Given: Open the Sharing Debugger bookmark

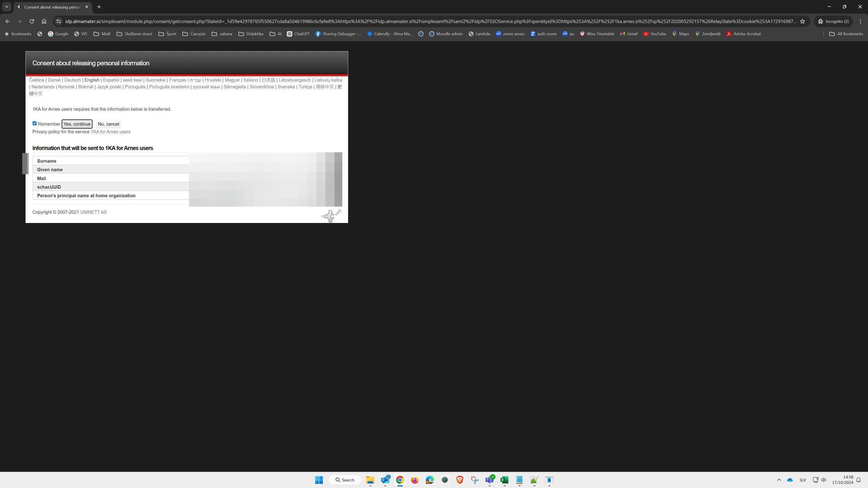Looking at the screenshot, I should [x=338, y=34].
